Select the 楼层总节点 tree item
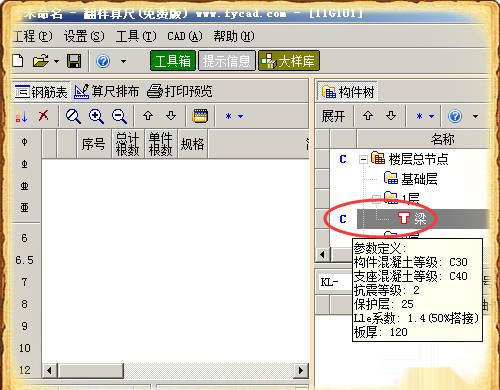The width and height of the screenshot is (500, 390). 419,159
